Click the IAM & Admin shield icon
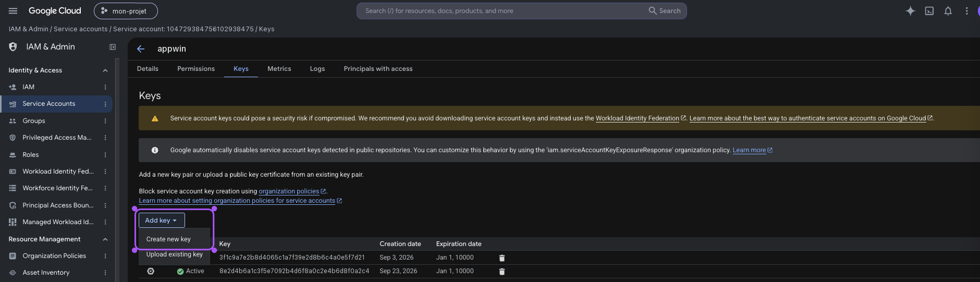The height and width of the screenshot is (282, 980). pyautogui.click(x=13, y=47)
